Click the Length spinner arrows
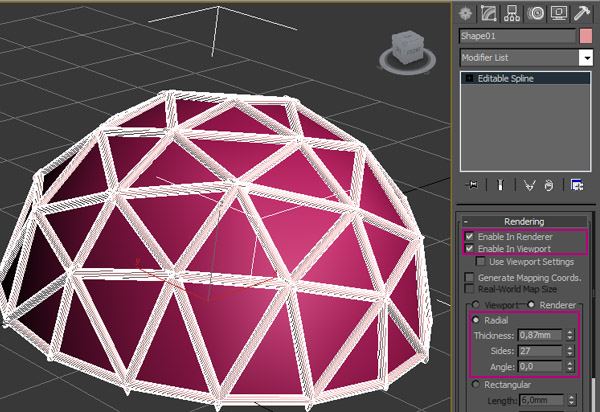This screenshot has width=600, height=412. point(572,400)
